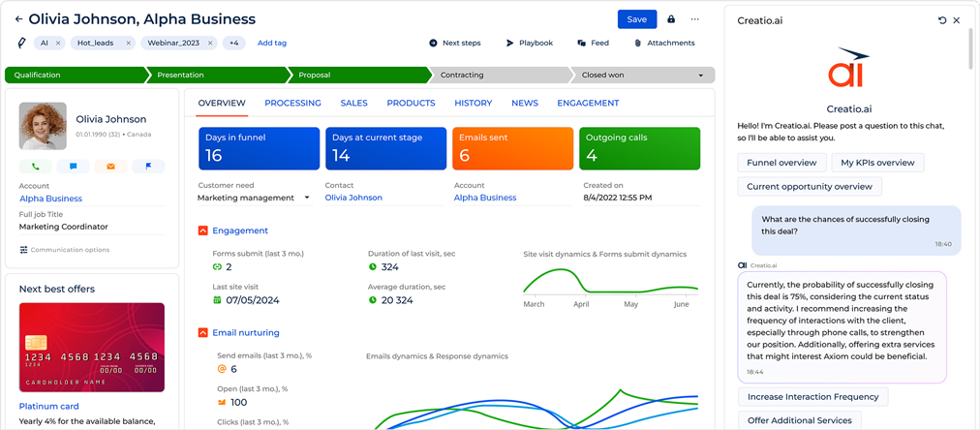The height and width of the screenshot is (430, 980).
Task: Click the orange email envelope icon
Action: (x=110, y=167)
